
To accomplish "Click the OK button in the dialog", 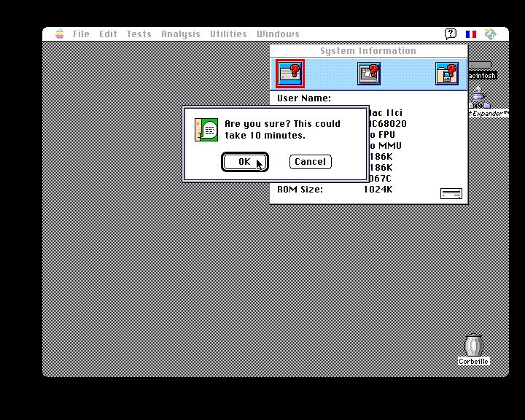I will click(244, 162).
